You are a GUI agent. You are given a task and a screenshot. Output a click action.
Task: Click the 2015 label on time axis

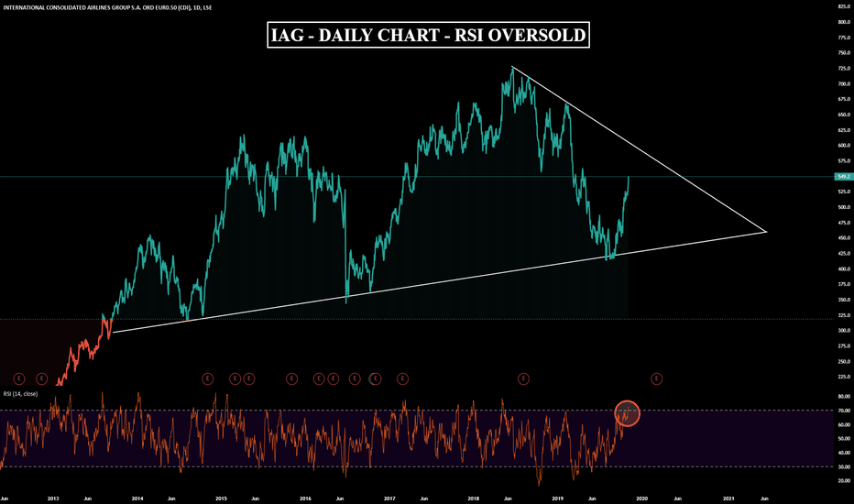(x=221, y=499)
